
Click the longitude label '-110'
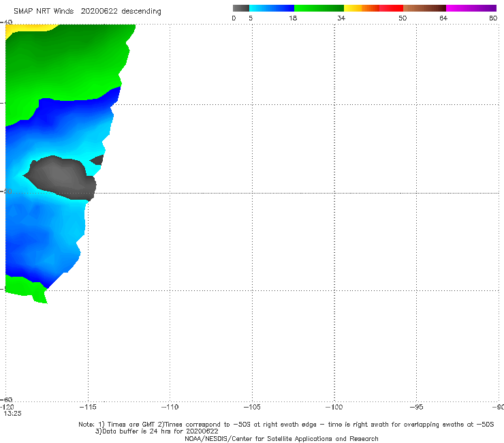170,407
